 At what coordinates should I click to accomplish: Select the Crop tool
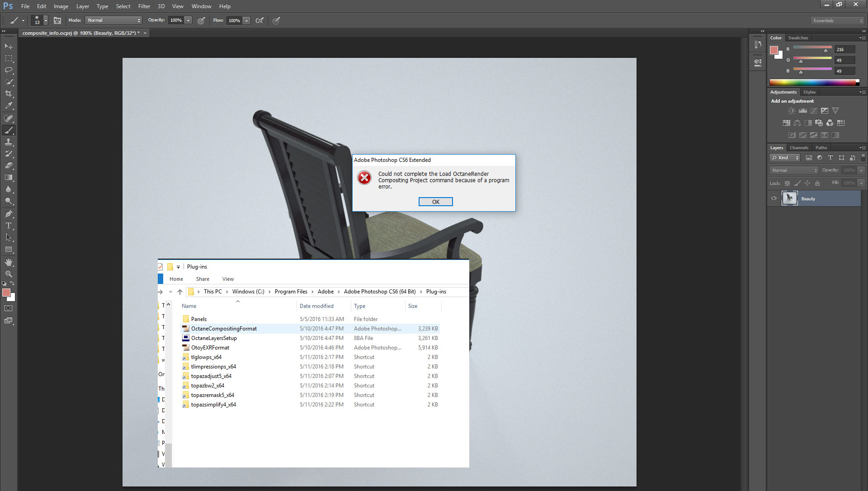9,94
